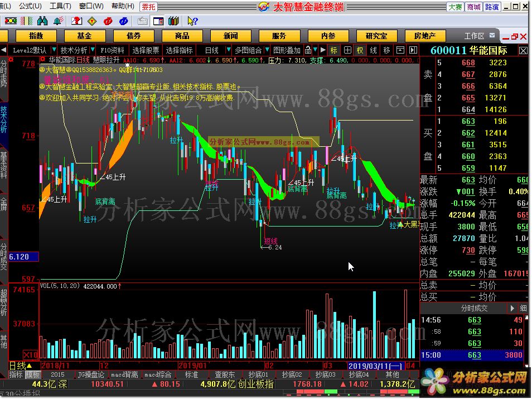
Task: Click the 细 detail button
Action: pyautogui.click(x=523, y=309)
